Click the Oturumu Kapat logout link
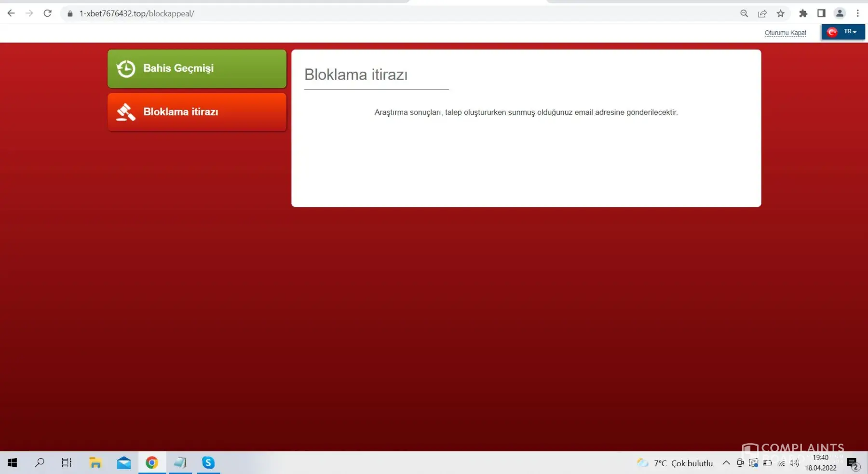 pos(785,33)
